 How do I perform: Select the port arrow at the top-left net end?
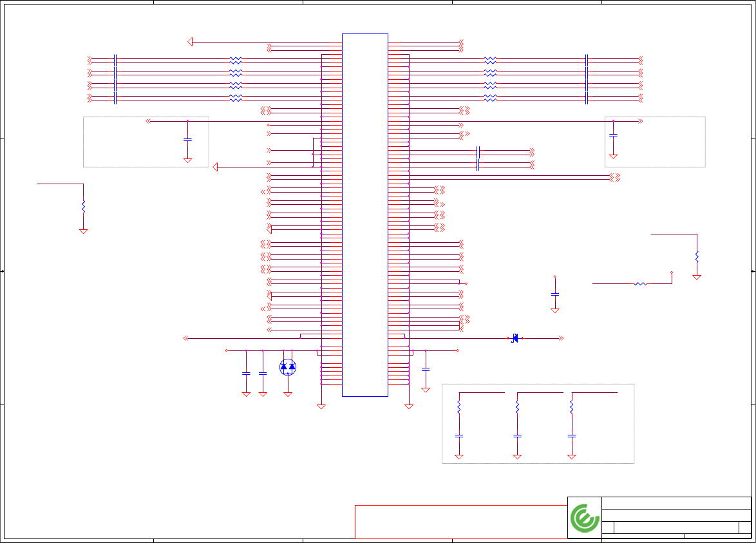point(190,42)
